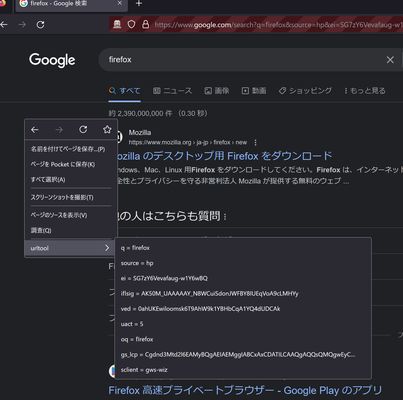Click the 'ei =' parameter item
The image size is (403, 400).
coord(243,278)
